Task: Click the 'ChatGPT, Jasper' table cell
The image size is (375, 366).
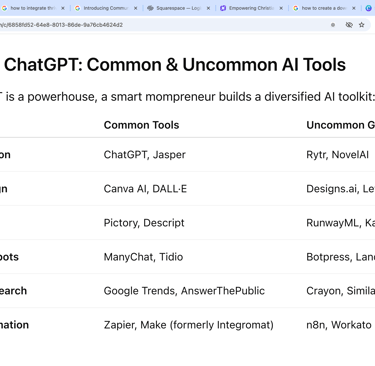Action: 144,155
